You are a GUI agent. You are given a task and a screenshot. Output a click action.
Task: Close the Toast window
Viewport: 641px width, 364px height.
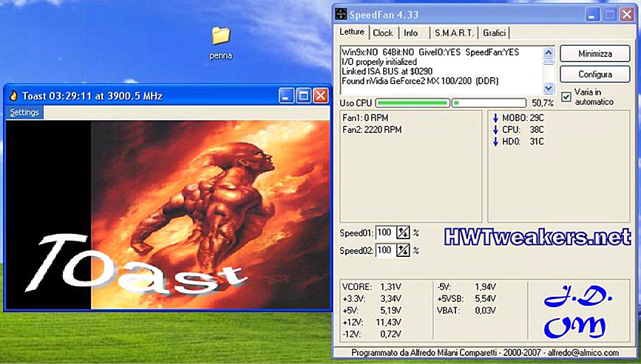point(321,96)
